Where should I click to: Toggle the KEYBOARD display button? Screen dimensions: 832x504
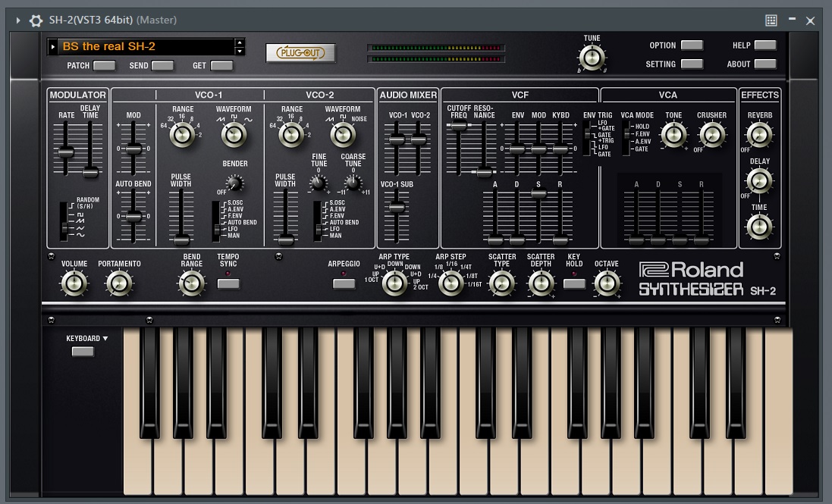point(83,352)
